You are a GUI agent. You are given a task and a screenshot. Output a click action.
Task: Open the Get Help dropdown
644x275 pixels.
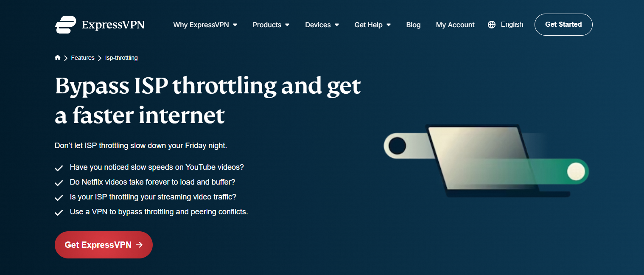tap(372, 25)
